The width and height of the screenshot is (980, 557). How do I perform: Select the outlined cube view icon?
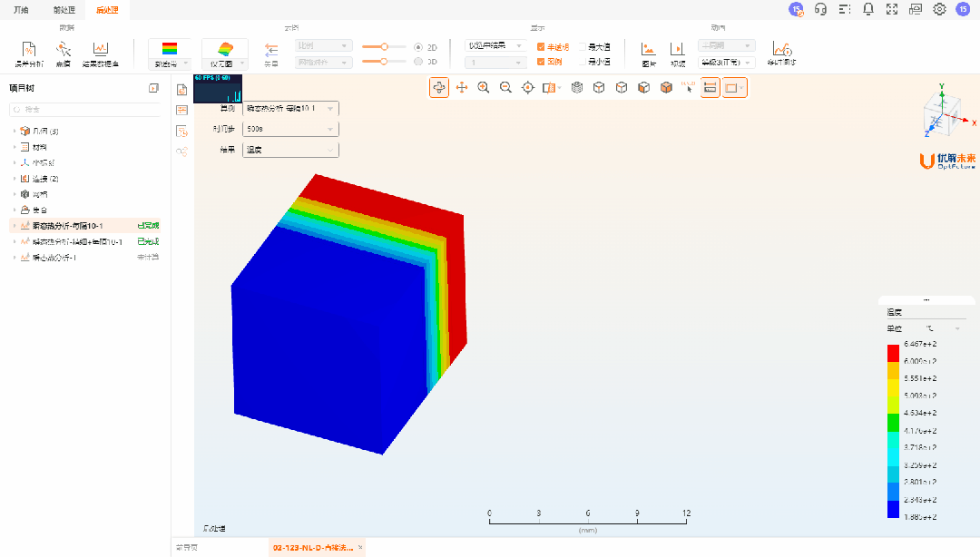point(599,87)
